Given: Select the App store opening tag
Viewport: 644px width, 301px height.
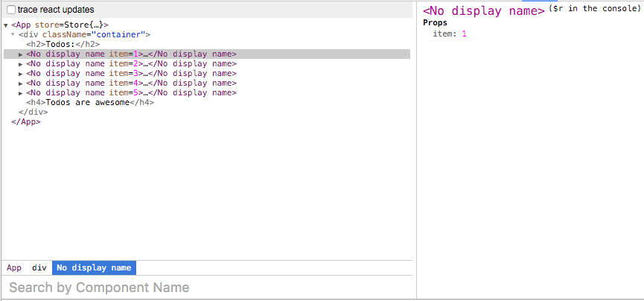Looking at the screenshot, I should point(60,25).
